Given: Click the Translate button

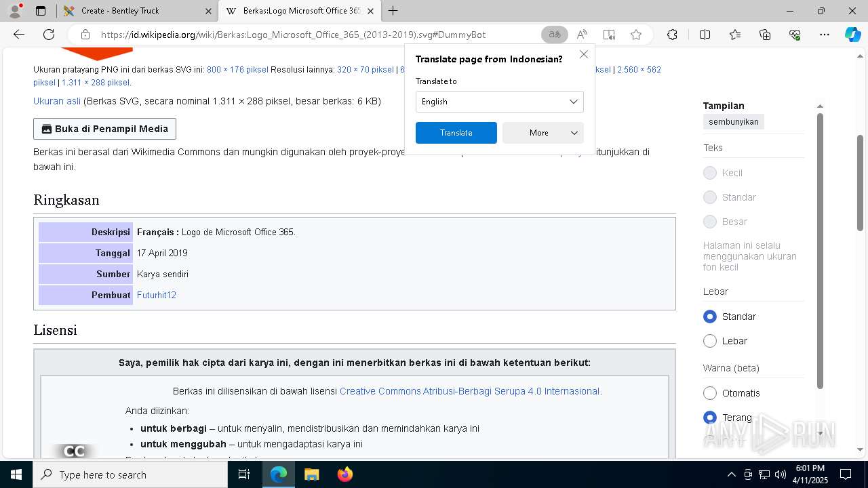Looking at the screenshot, I should click(456, 133).
